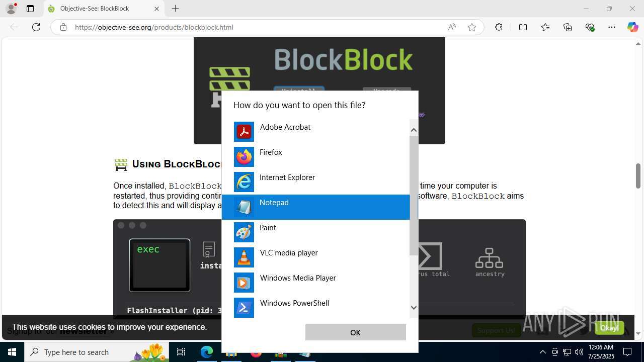This screenshot has width=644, height=362.
Task: Choose the Paint app icon
Action: point(244,232)
